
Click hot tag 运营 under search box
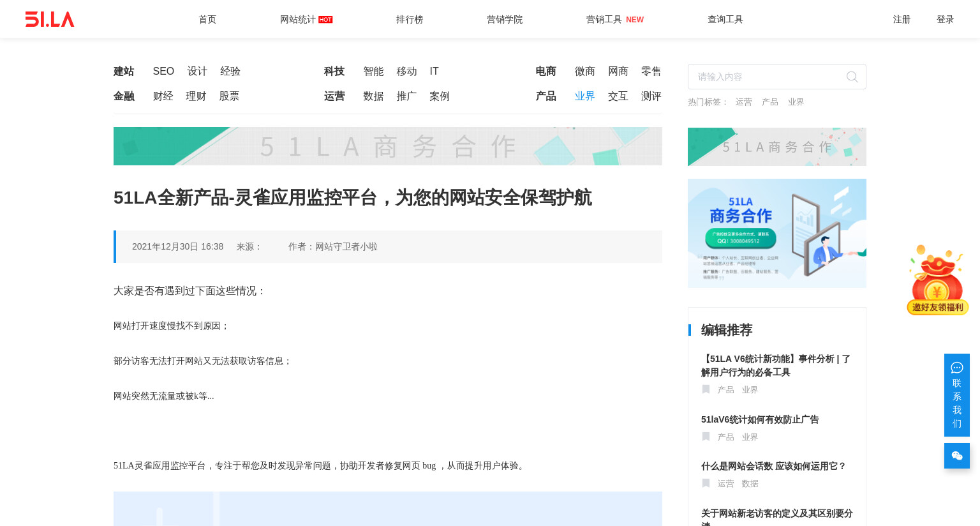pos(743,102)
